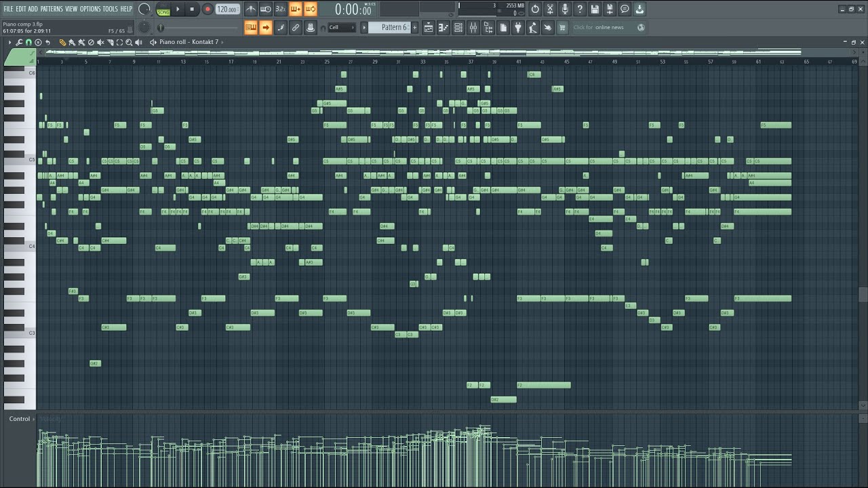Select the Mute tool in piano roll

100,42
